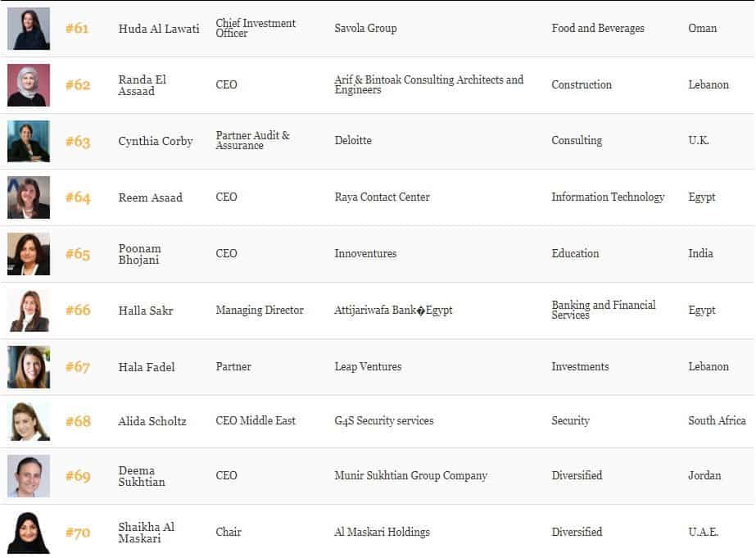This screenshot has width=756, height=558.
Task: Click Munir Sukhtian Group Company entry
Action: tap(411, 475)
